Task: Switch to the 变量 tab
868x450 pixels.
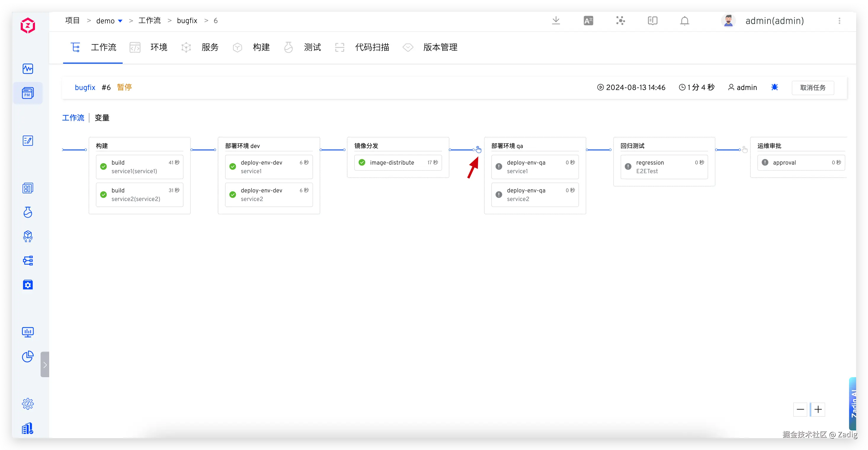Action: coord(102,118)
